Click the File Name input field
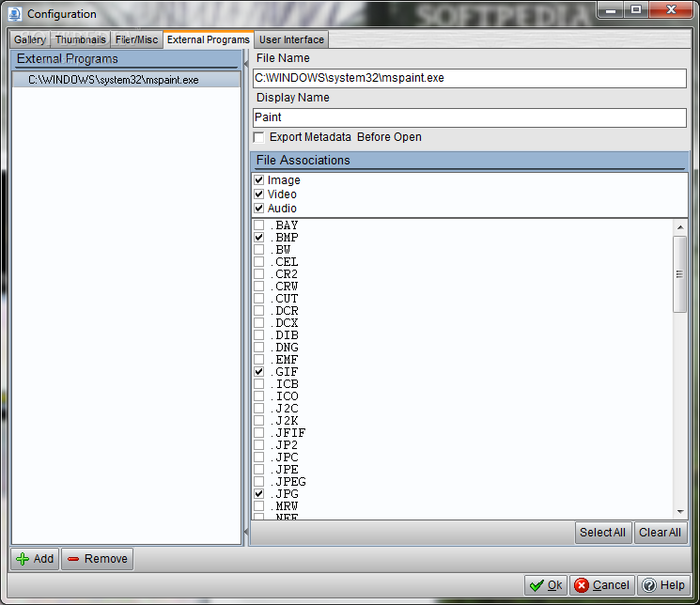 [469, 78]
